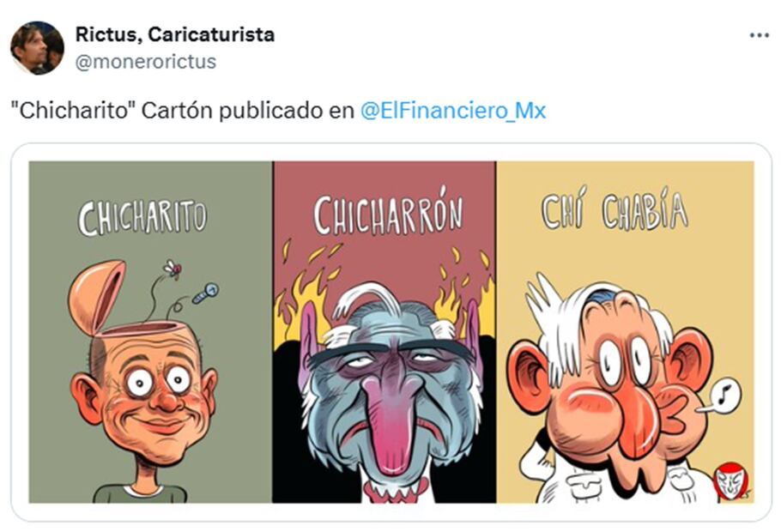Click the Rictus signature logo in cartoon corner
Image resolution: width=781 pixels, height=532 pixels.
[731, 481]
